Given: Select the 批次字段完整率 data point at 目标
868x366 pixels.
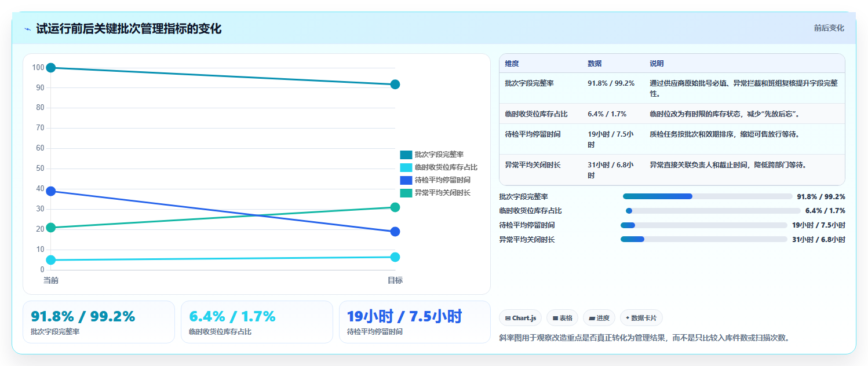Looking at the screenshot, I should pyautogui.click(x=395, y=85).
